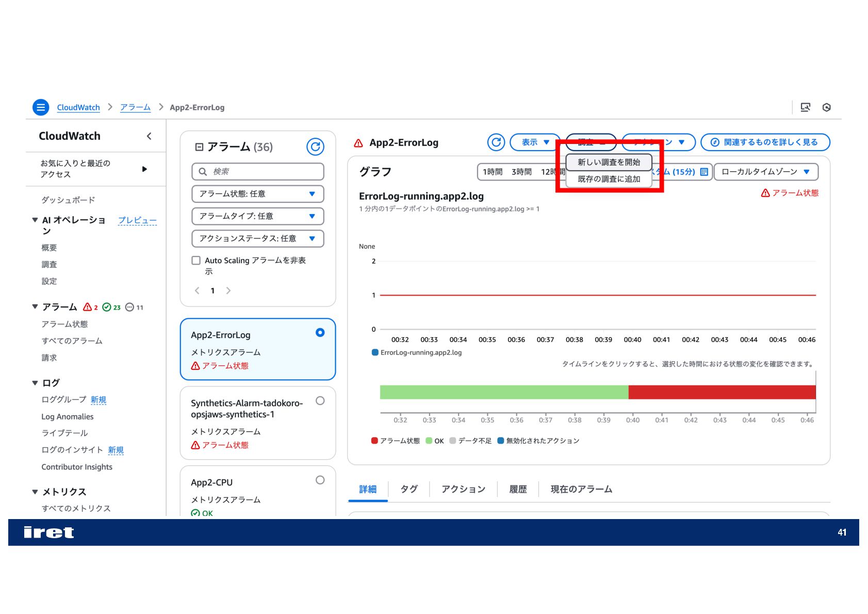Image resolution: width=868 pixels, height=614 pixels.
Task: Collapse the CloudWatch sidebar with chevron
Action: click(149, 136)
